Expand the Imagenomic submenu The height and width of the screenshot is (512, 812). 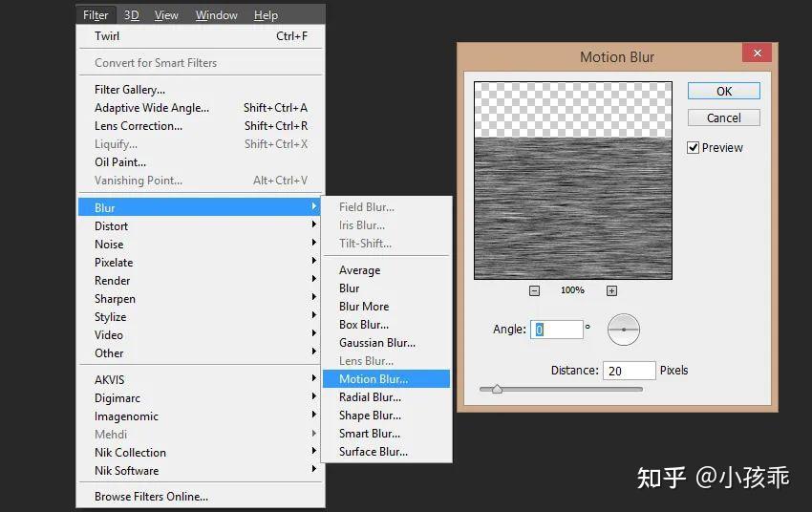[201, 416]
